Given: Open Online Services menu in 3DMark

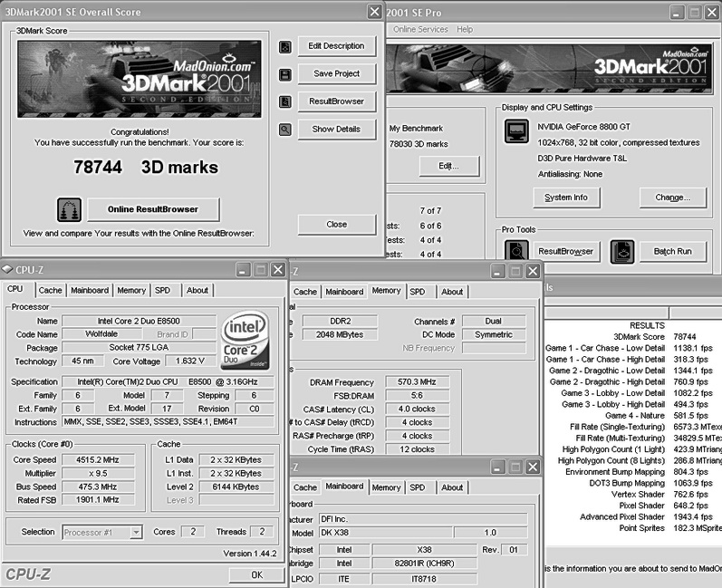Looking at the screenshot, I should coord(420,30).
